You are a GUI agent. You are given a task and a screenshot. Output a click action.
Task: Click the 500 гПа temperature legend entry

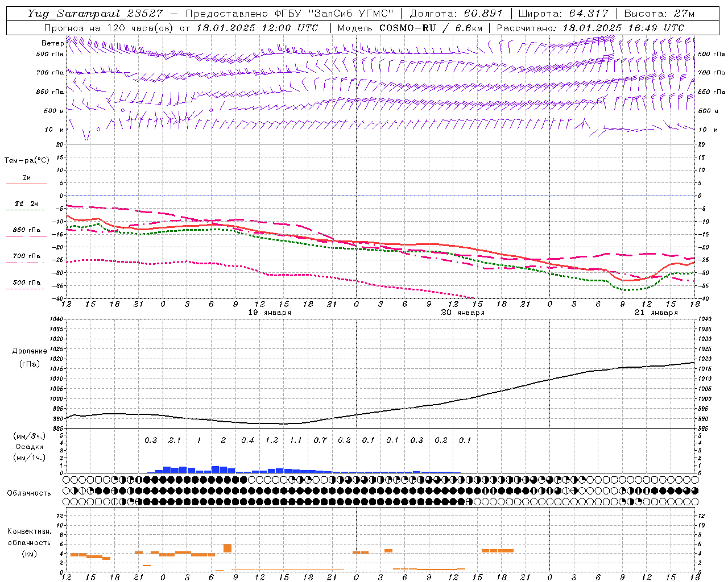tap(26, 282)
